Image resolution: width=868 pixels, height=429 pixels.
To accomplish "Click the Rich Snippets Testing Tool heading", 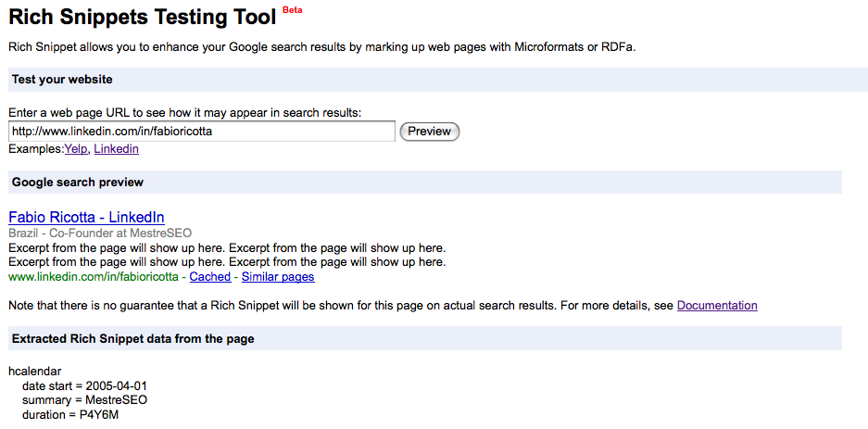I will point(142,17).
